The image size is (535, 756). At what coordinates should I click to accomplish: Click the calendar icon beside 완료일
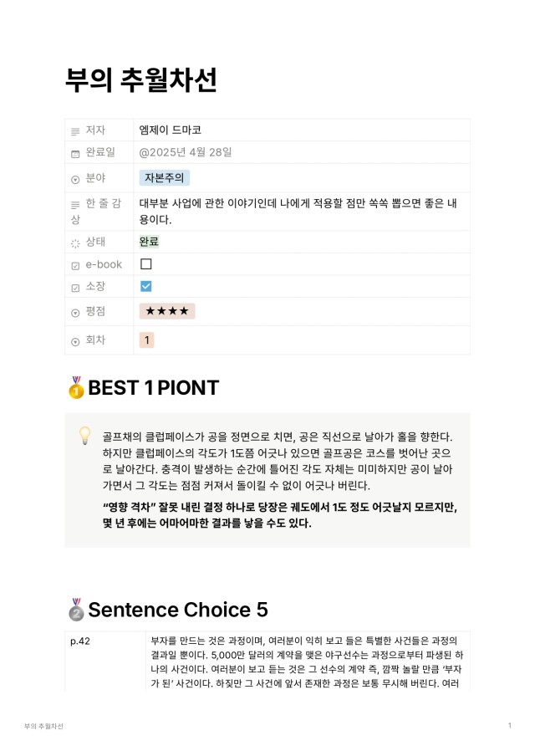click(75, 154)
